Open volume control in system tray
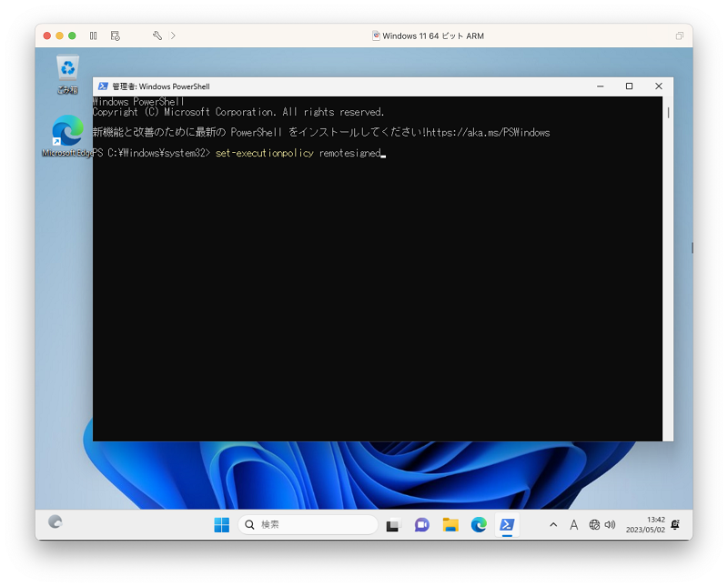Viewport: 728px width, 587px height. pos(610,525)
